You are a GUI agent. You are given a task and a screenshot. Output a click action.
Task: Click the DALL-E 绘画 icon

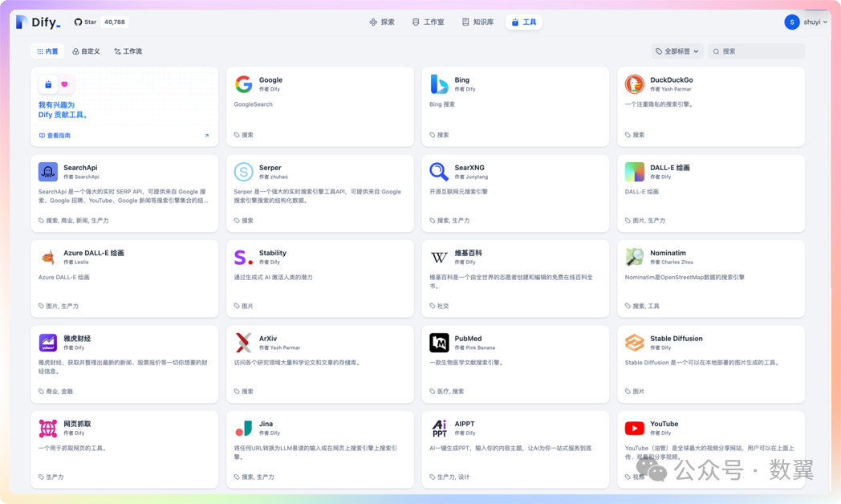click(x=635, y=172)
